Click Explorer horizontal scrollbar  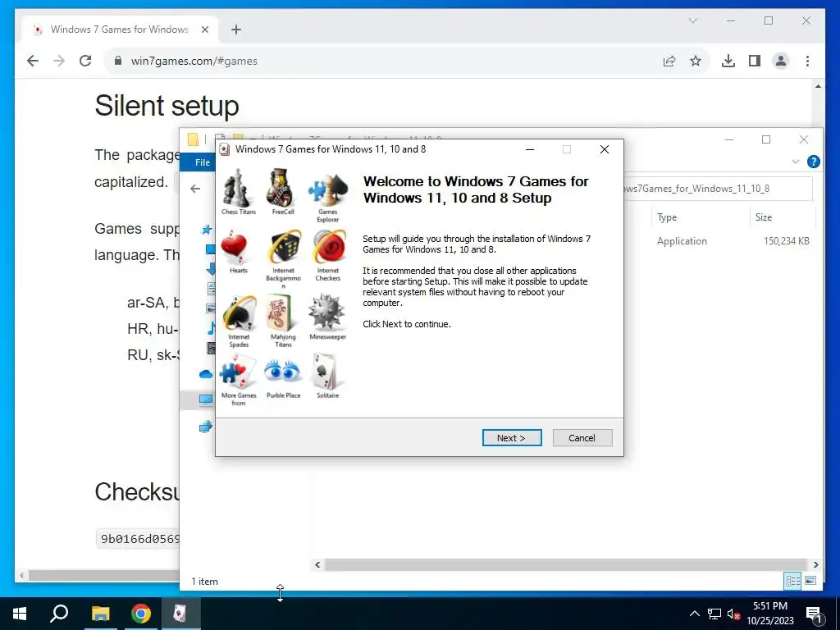[x=566, y=564]
